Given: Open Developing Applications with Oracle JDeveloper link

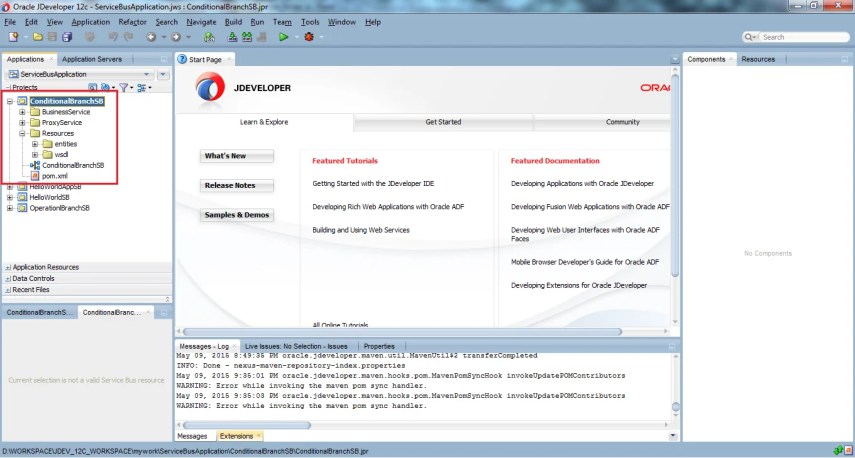Looking at the screenshot, I should point(582,184).
